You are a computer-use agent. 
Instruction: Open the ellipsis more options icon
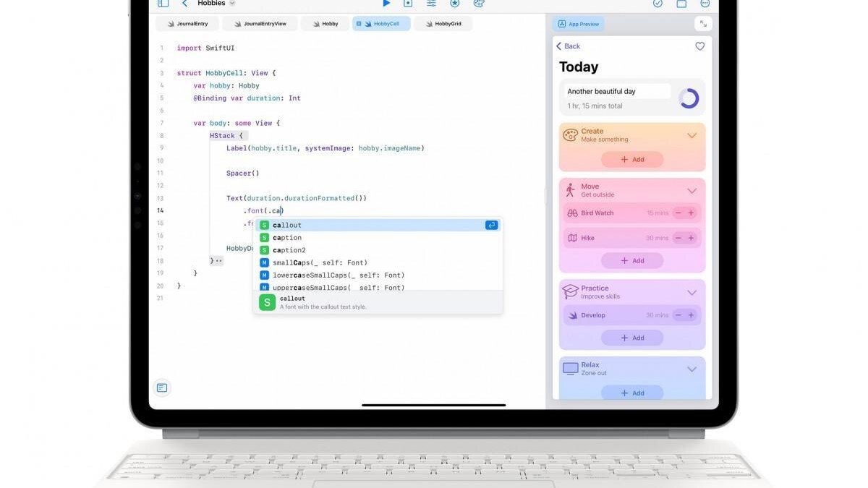[x=705, y=4]
